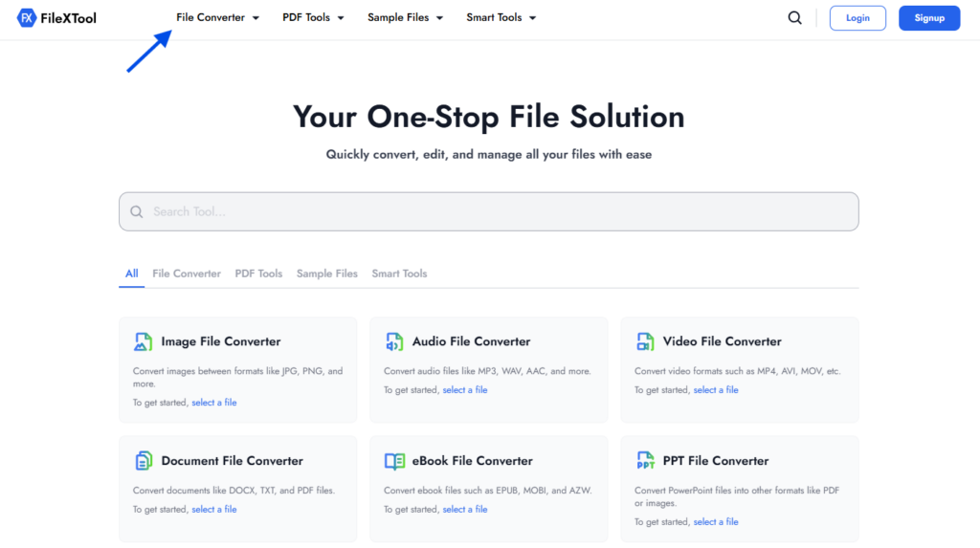Expand the PDF Tools dropdown menu
The image size is (980, 548).
(x=313, y=17)
